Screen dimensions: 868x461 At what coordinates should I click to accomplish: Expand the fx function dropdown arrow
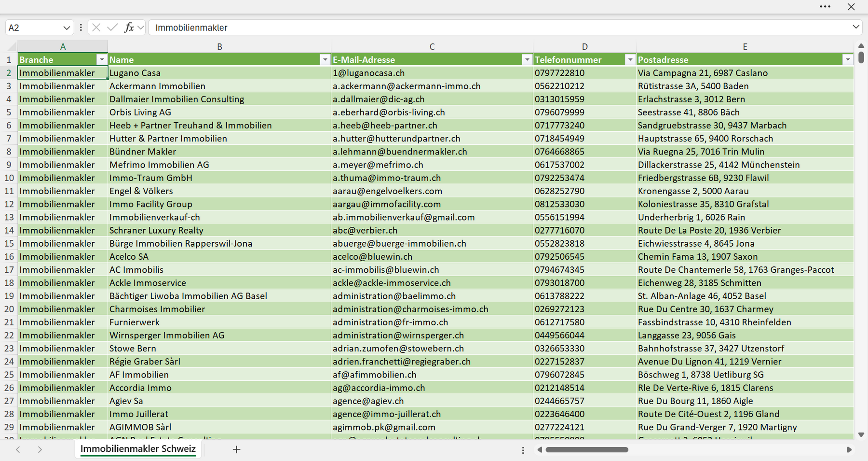(140, 28)
